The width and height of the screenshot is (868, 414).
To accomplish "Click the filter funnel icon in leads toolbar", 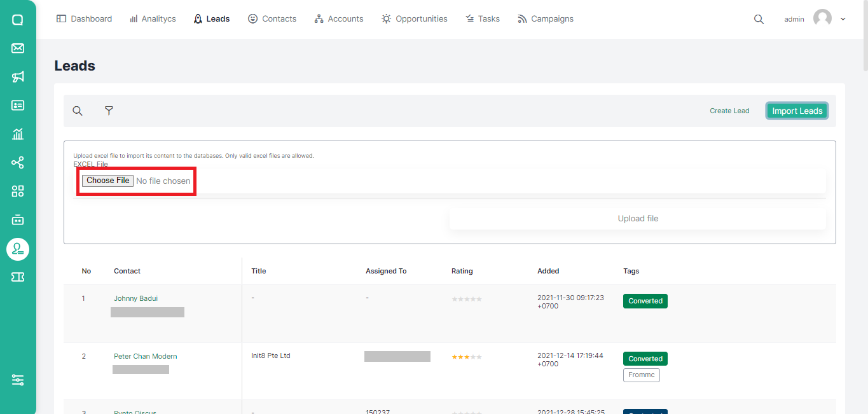I will 109,111.
